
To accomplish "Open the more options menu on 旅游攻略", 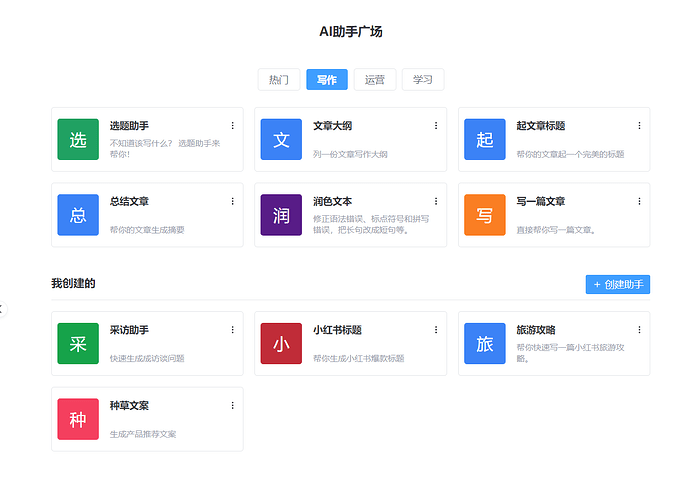I will pos(640,330).
